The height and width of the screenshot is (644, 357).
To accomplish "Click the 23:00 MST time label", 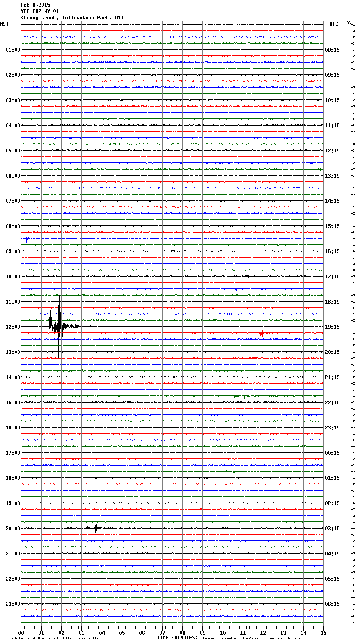I will [x=13, y=604].
